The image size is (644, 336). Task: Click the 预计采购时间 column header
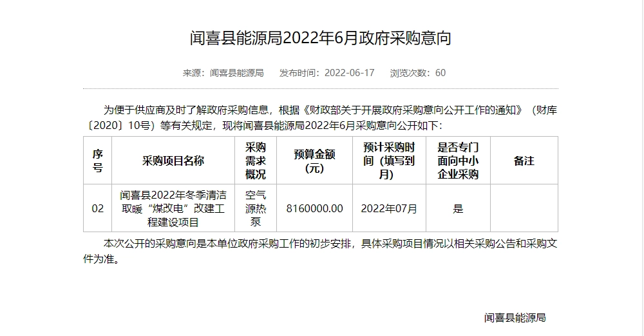click(389, 161)
